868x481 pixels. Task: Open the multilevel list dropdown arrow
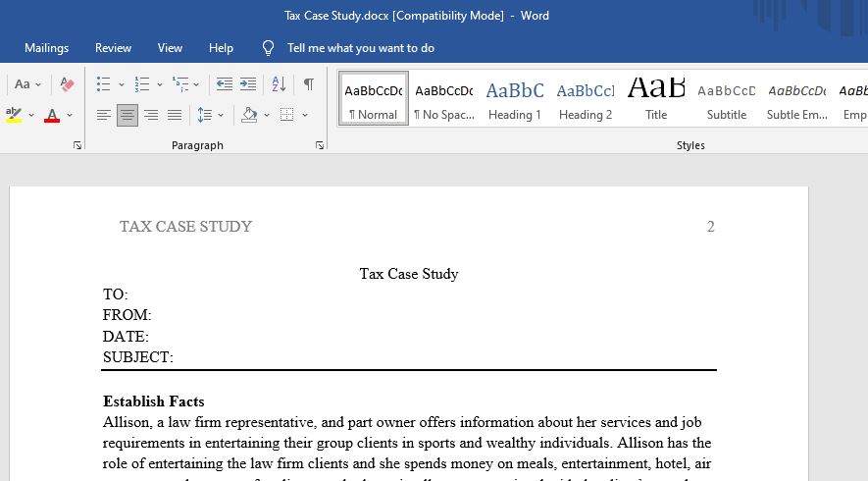[196, 84]
